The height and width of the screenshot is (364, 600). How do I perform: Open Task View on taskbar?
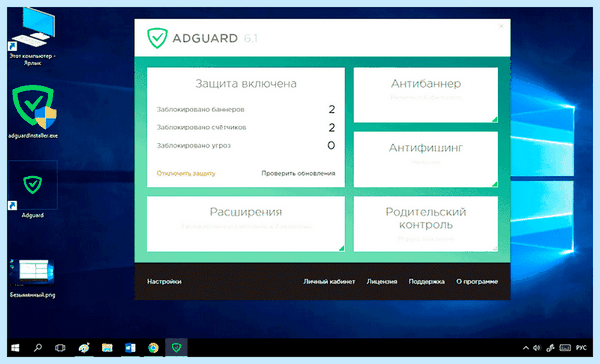pos(60,348)
